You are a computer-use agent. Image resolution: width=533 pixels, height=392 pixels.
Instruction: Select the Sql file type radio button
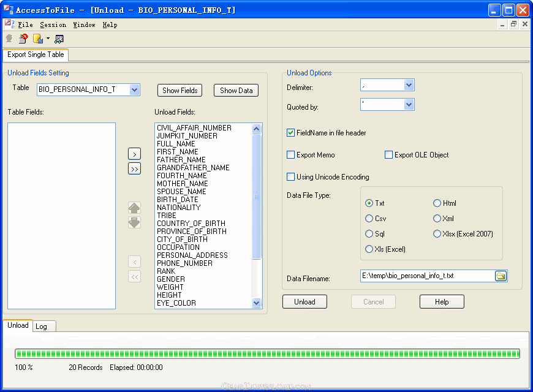(x=369, y=234)
